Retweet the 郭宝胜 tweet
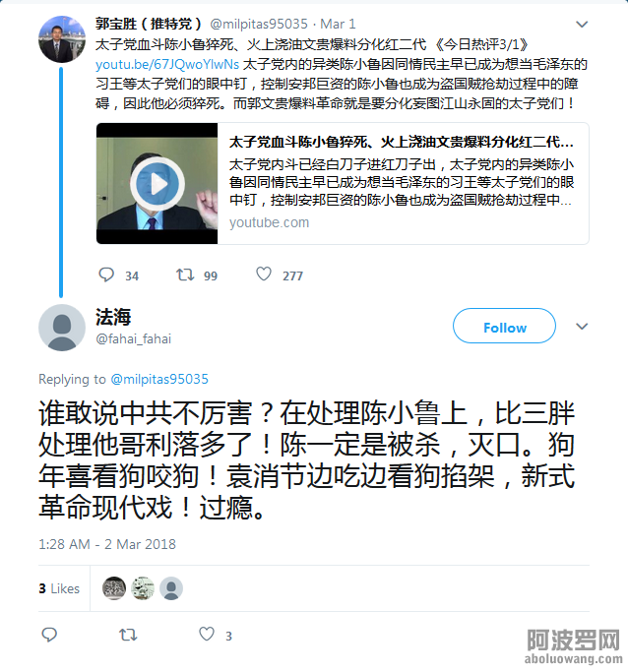The height and width of the screenshot is (672, 628). [185, 275]
